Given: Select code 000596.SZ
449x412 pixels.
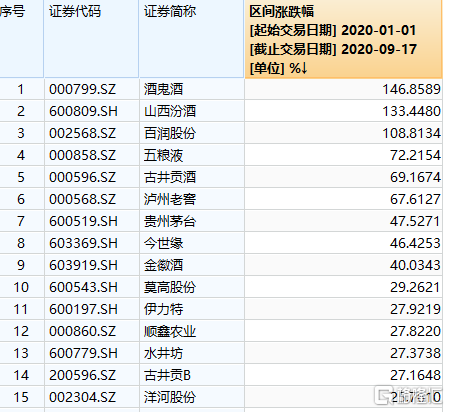Looking at the screenshot, I should [x=82, y=177].
